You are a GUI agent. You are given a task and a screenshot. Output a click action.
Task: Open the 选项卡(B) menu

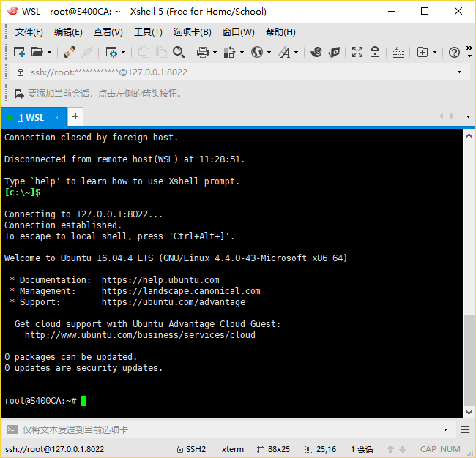pos(192,32)
